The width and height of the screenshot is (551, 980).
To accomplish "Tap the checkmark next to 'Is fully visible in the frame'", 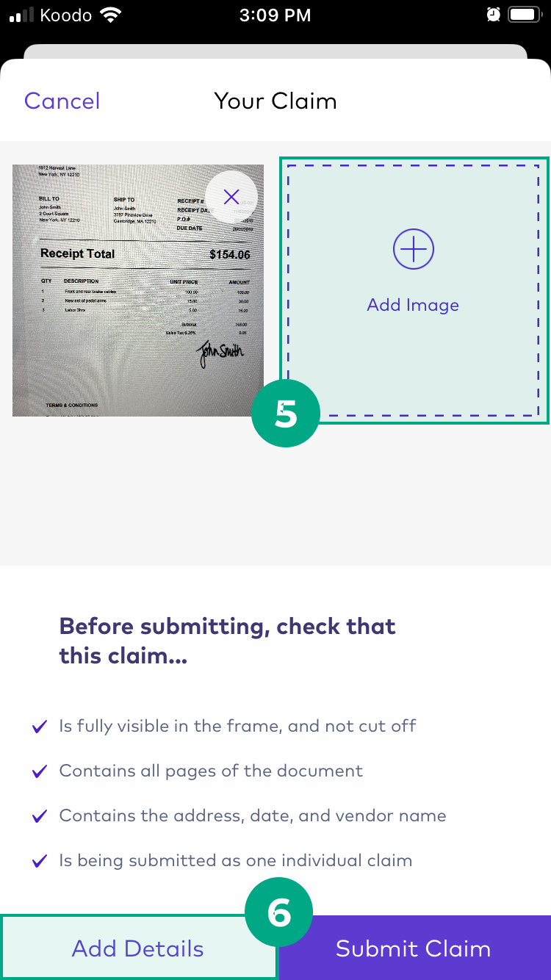I will coord(39,726).
